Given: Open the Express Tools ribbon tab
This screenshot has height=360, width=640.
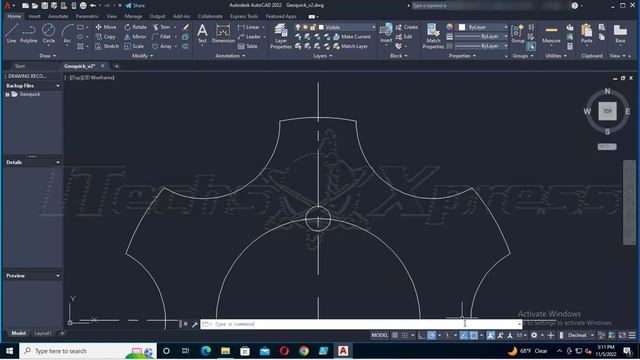Looking at the screenshot, I should (x=244, y=16).
